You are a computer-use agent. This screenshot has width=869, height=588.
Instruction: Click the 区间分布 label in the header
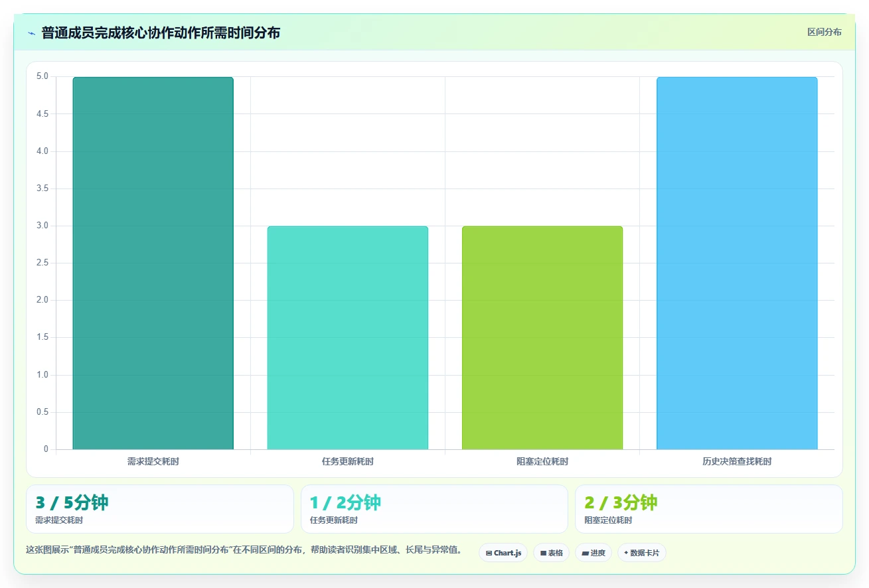[x=825, y=33]
